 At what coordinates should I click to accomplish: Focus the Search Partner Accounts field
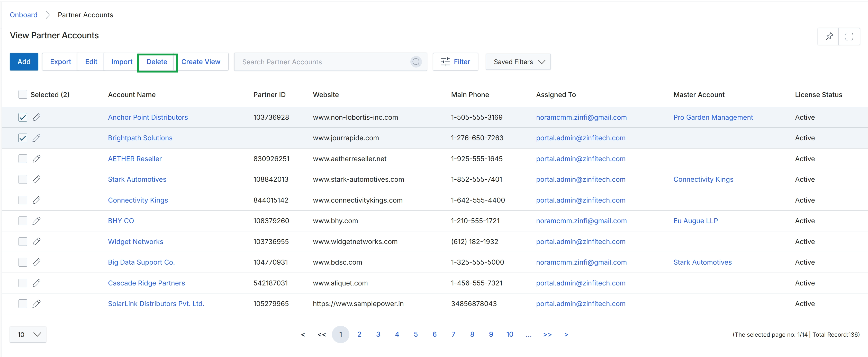click(331, 62)
